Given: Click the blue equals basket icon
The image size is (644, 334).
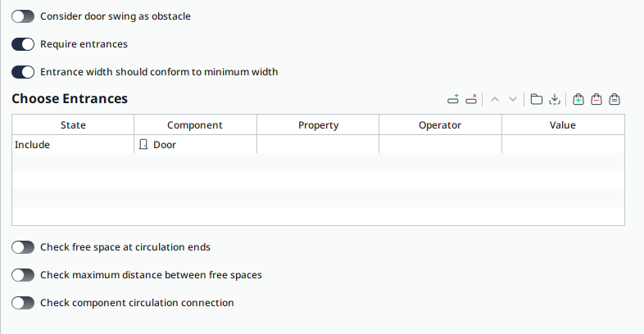Looking at the screenshot, I should coord(615,99).
